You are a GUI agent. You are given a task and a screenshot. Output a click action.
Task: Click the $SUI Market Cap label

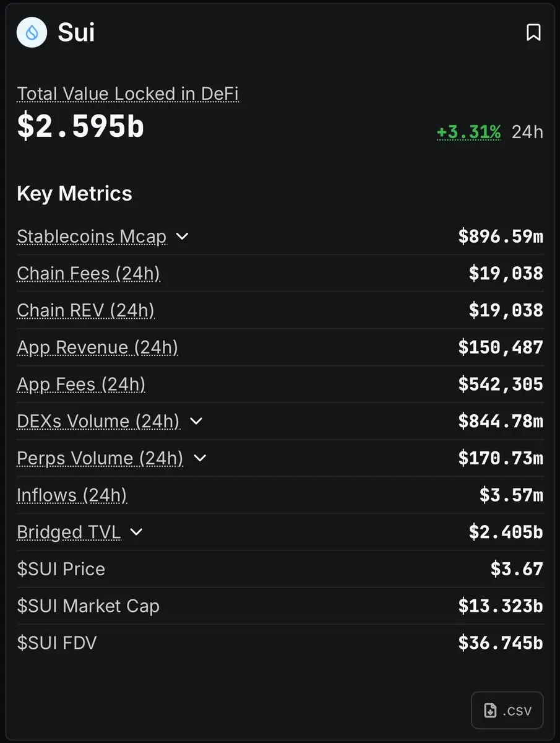click(x=88, y=606)
